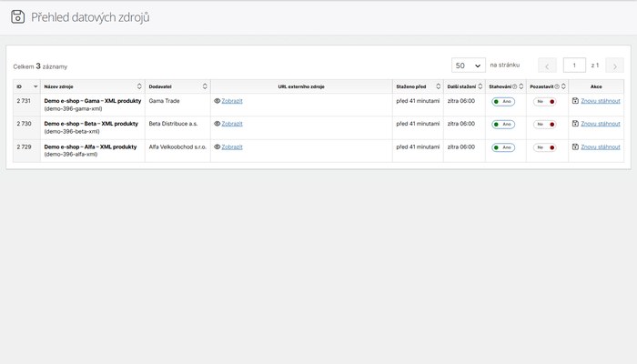Viewport: 637px width, 364px height.
Task: Toggle Pozastavit switch for Gama source
Action: [545, 102]
